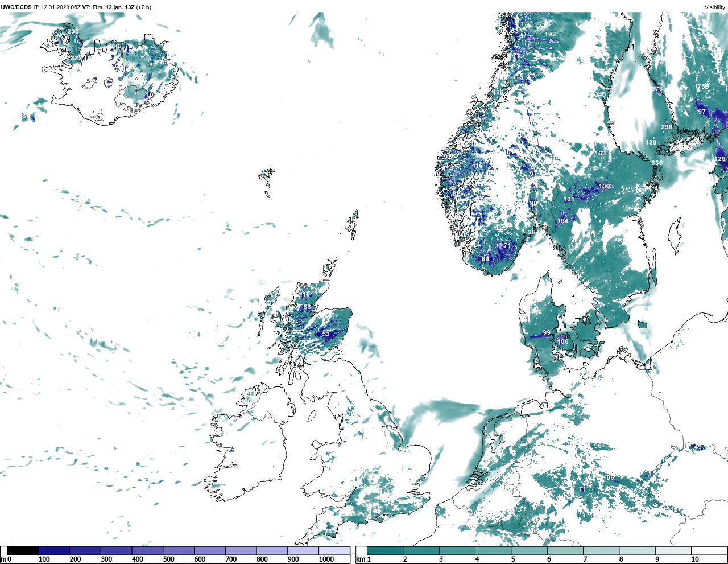
Task: Click the '1000' tick label in legend
Action: 326,560
